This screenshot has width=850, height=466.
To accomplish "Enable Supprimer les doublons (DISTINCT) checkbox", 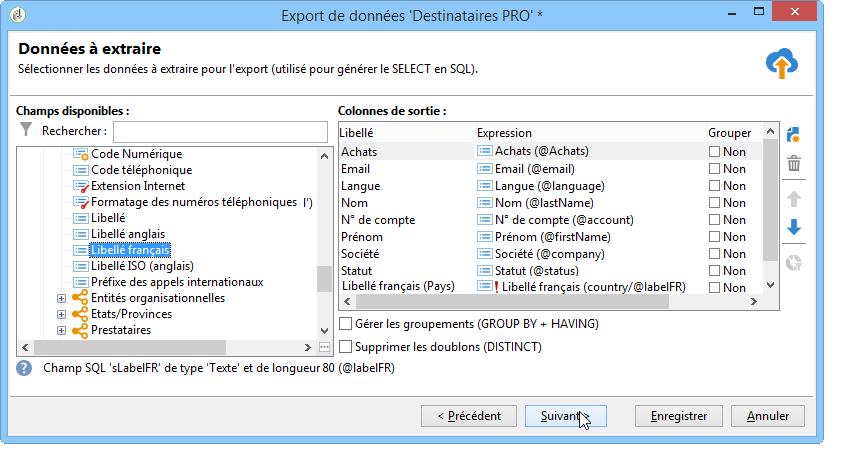I will pos(345,346).
